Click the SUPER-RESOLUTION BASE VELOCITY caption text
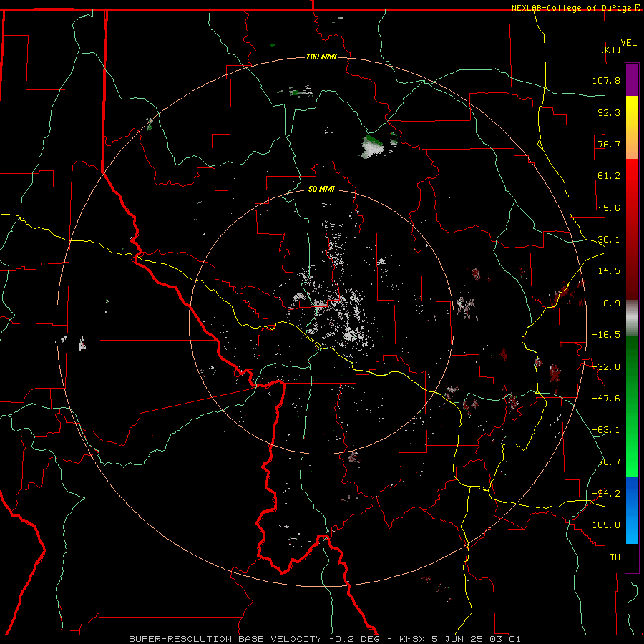The image size is (644, 644). click(x=225, y=639)
